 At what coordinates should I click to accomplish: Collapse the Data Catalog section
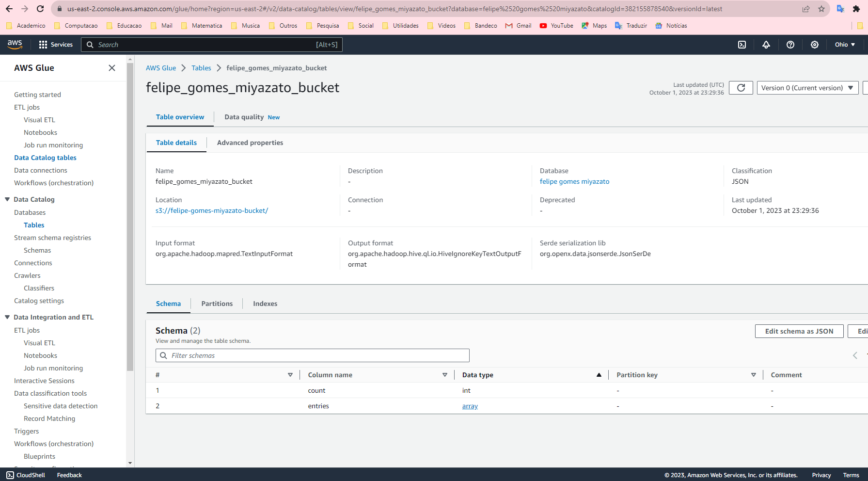click(7, 199)
